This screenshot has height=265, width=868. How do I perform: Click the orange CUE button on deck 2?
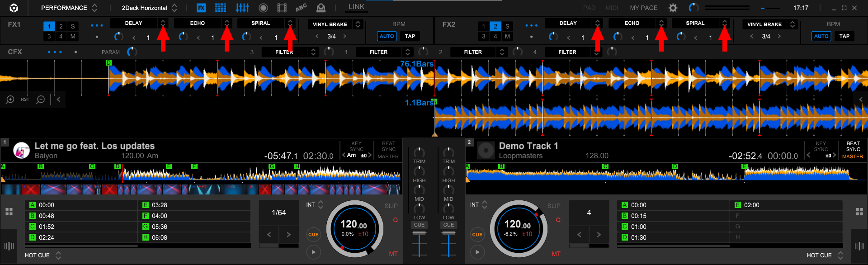477,234
